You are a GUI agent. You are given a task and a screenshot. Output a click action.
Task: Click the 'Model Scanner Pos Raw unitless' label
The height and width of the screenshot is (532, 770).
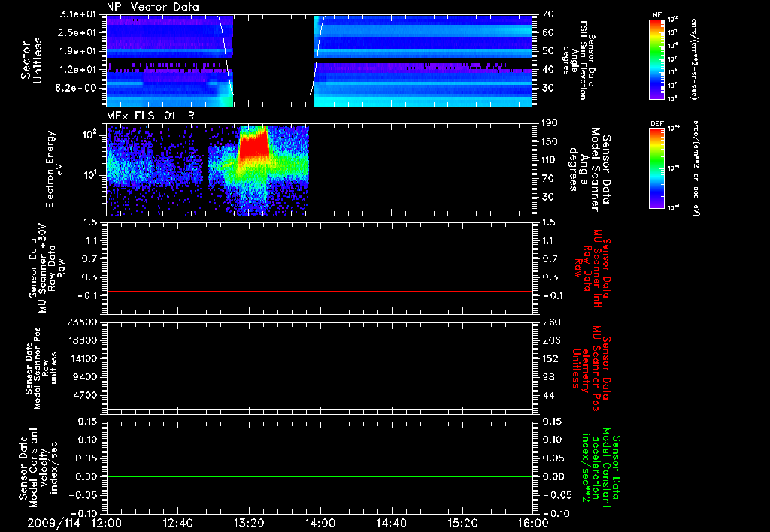tap(41, 368)
